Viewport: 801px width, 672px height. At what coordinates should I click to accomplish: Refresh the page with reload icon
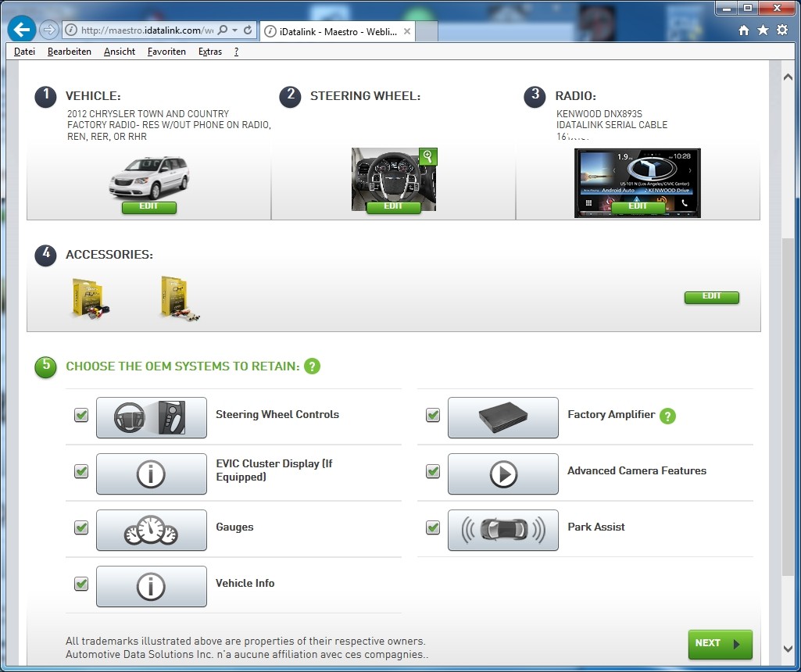248,30
